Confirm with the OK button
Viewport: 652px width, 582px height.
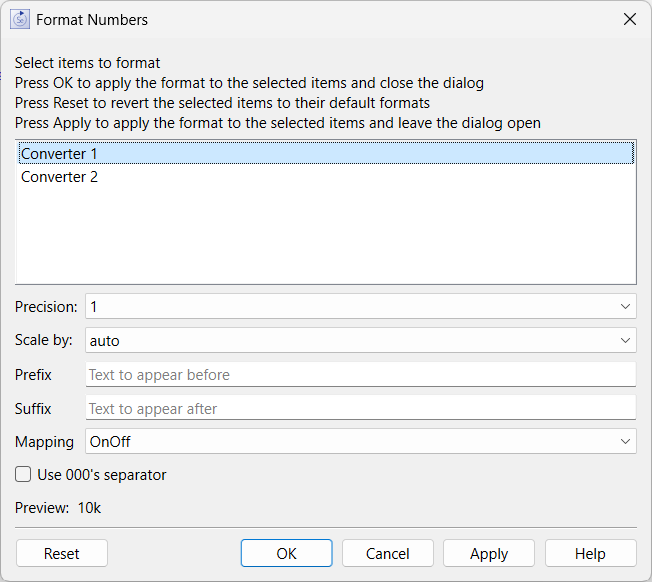pyautogui.click(x=286, y=553)
